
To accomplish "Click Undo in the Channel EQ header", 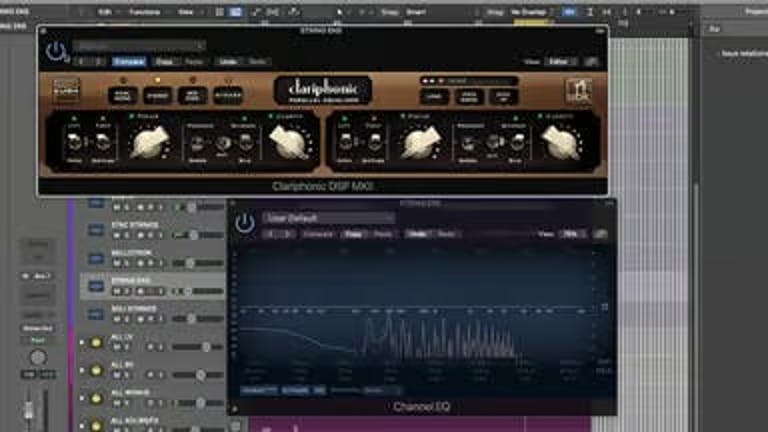I will [x=417, y=234].
